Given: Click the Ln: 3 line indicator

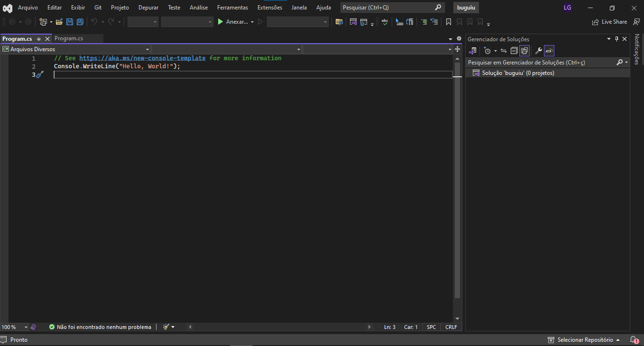Looking at the screenshot, I should 390,327.
